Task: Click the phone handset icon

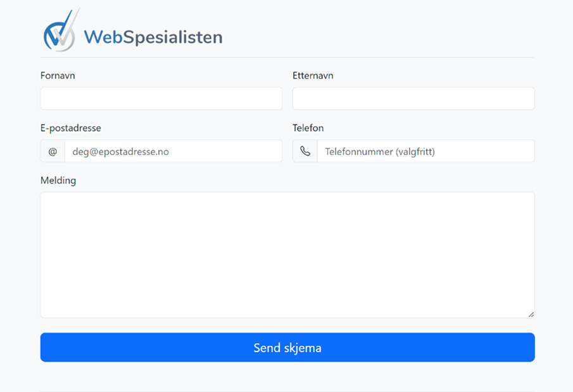Action: point(305,151)
